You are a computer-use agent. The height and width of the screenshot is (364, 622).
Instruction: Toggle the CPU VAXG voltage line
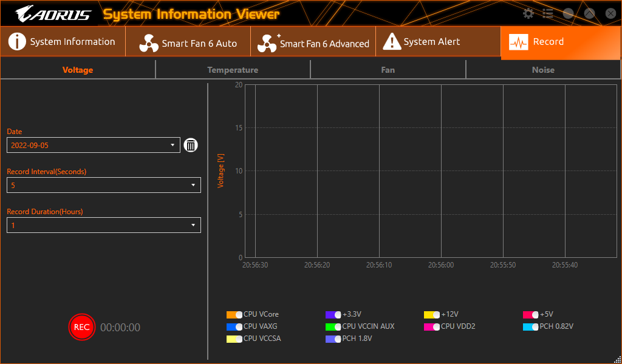click(x=234, y=327)
